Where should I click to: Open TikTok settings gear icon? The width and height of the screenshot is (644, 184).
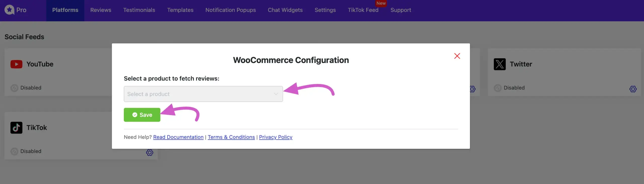150,152
